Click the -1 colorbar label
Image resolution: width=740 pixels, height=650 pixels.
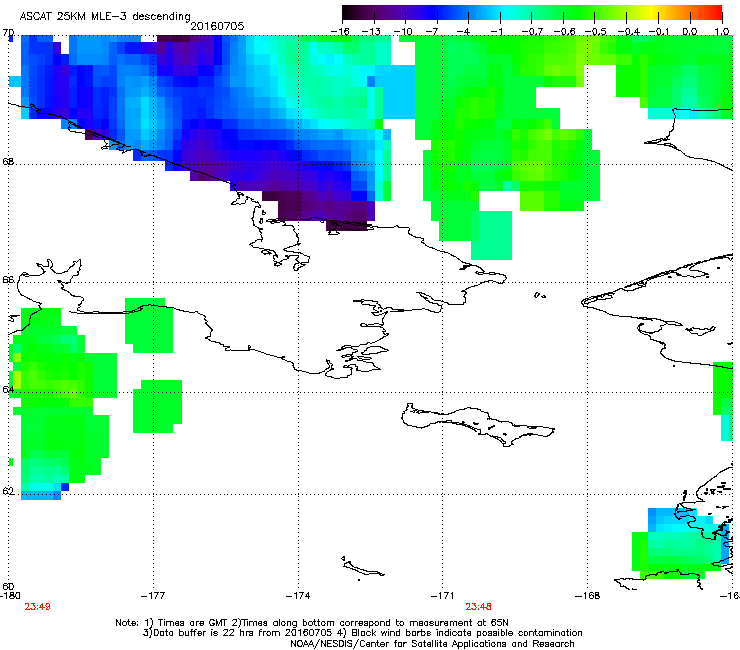pyautogui.click(x=496, y=32)
